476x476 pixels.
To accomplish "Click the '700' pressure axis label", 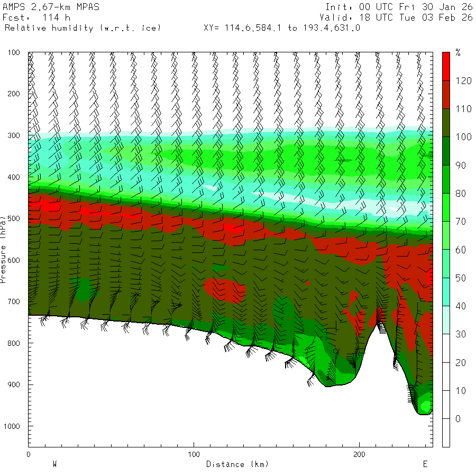I will click(x=14, y=301).
